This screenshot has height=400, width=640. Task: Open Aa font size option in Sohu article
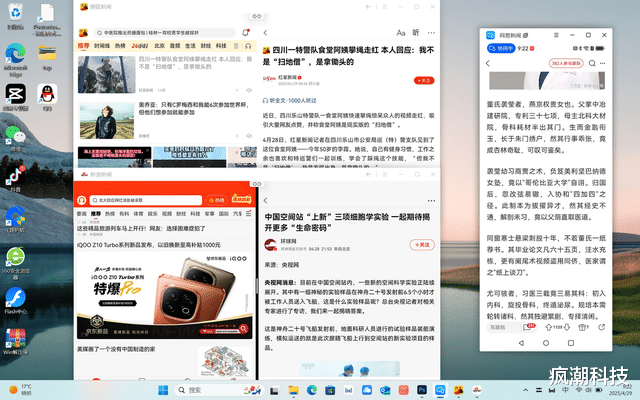pos(401,33)
